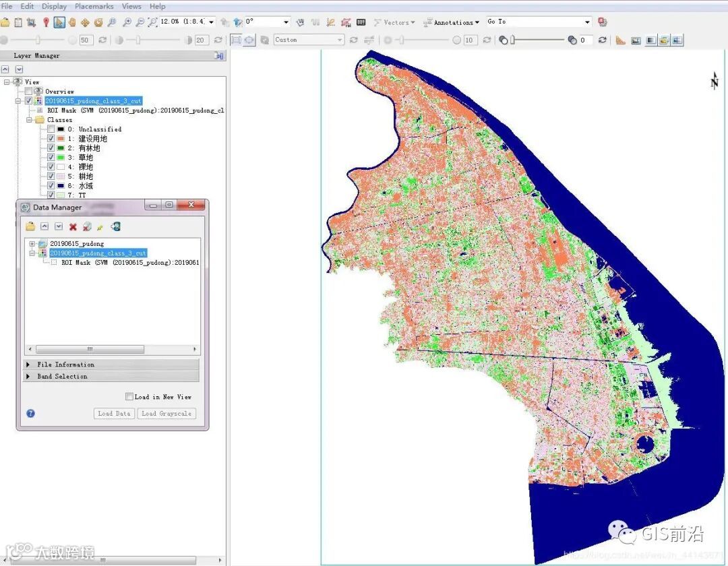Click the red X remove icon in Data Manager
728x566 pixels.
[x=73, y=227]
